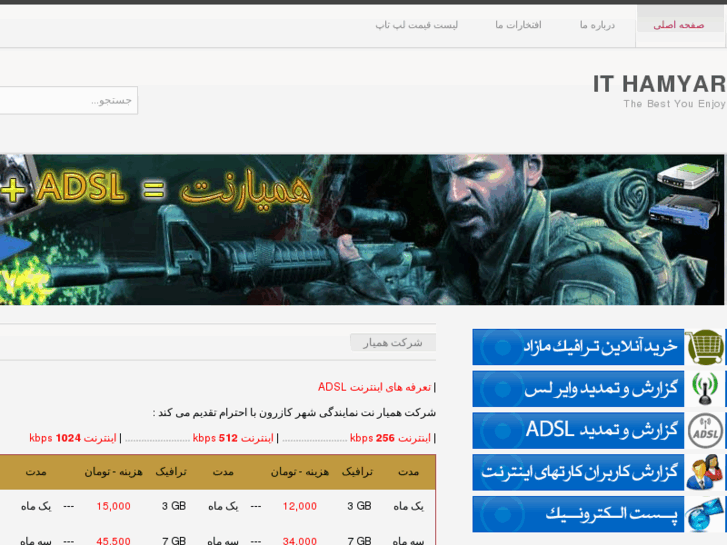The height and width of the screenshot is (545, 727).
Task: Click the 15,000 price cell
Action: [x=114, y=506]
